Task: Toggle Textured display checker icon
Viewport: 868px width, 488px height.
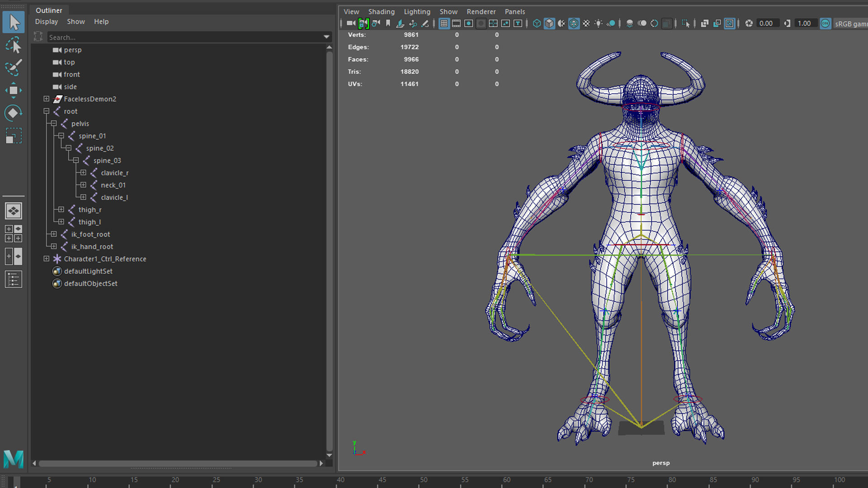Action: 586,23
